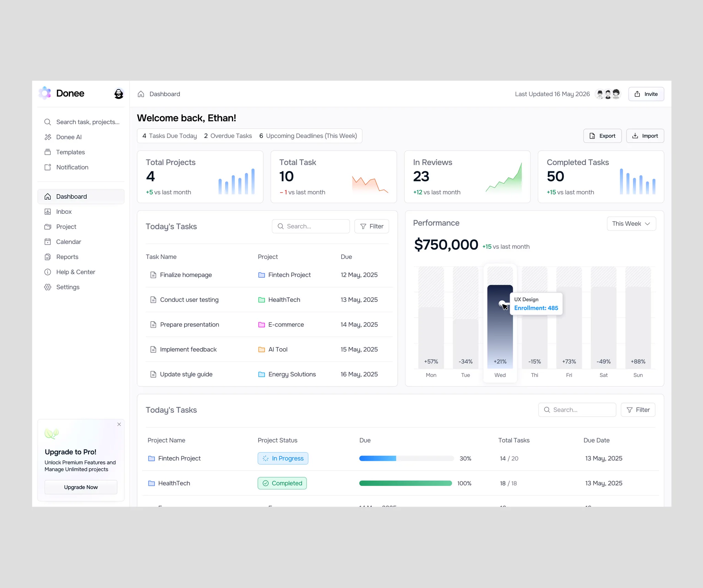This screenshot has height=588, width=703.
Task: Click the In Reviews area chart
Action: point(504,178)
